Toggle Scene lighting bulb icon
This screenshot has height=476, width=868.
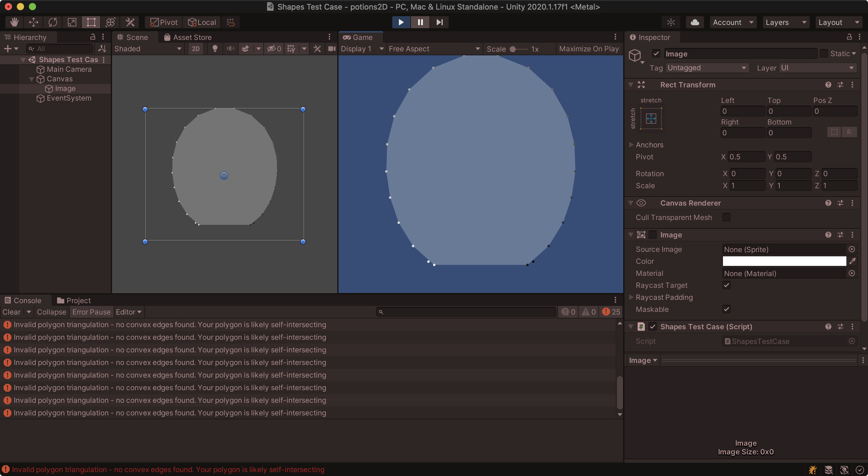[215, 49]
